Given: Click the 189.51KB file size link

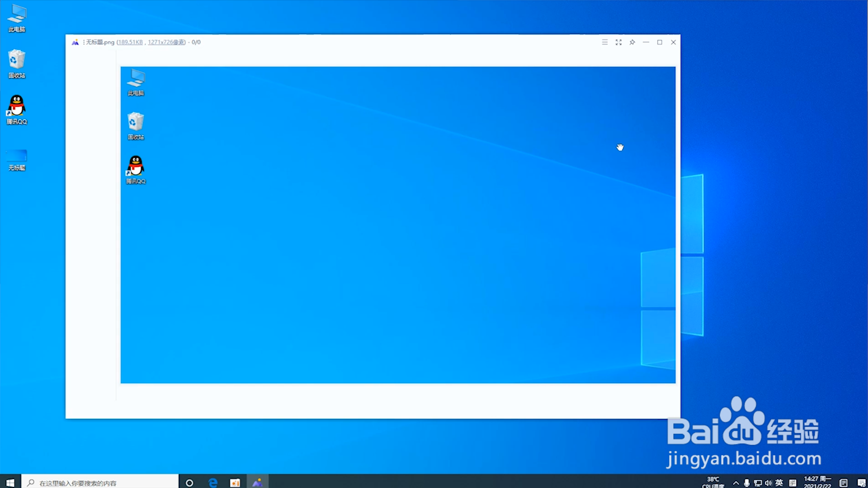Looking at the screenshot, I should 130,42.
